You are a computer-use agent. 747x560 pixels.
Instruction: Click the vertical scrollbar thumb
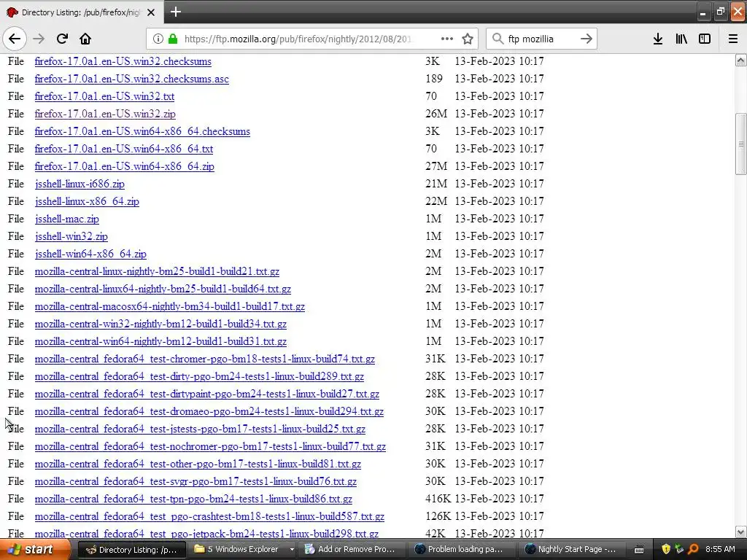tap(740, 144)
